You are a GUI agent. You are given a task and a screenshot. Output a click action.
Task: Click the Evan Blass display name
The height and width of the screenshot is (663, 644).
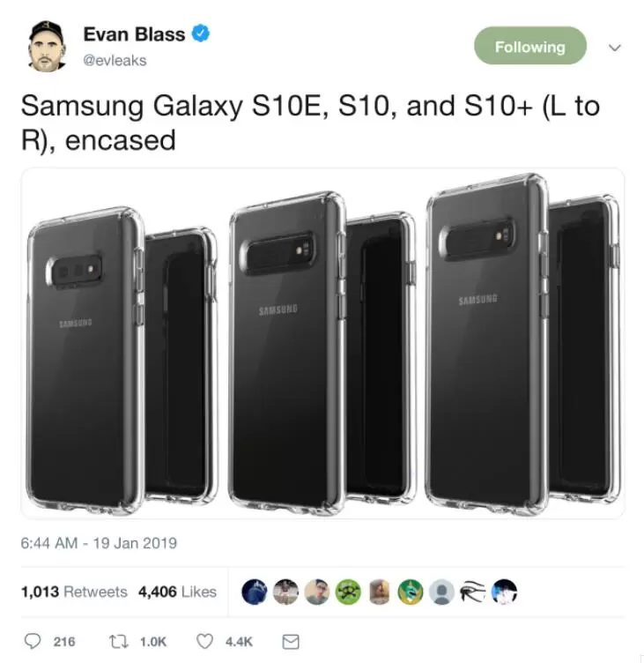(x=134, y=34)
